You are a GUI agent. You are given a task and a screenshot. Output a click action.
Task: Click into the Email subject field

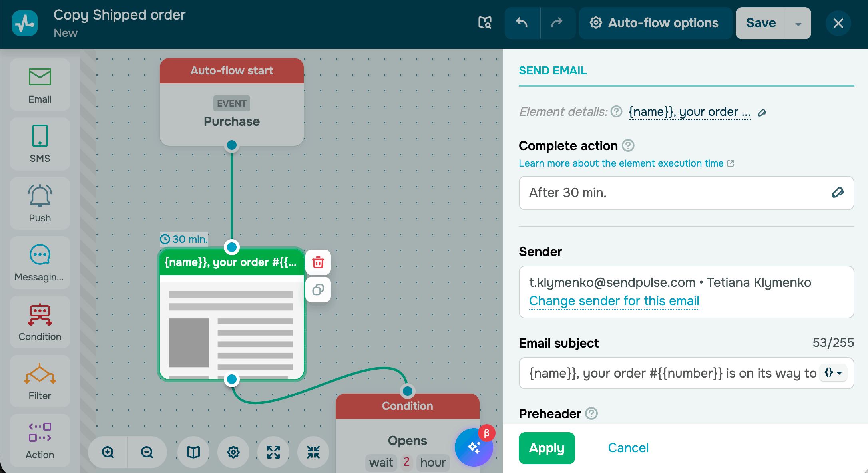pos(671,373)
